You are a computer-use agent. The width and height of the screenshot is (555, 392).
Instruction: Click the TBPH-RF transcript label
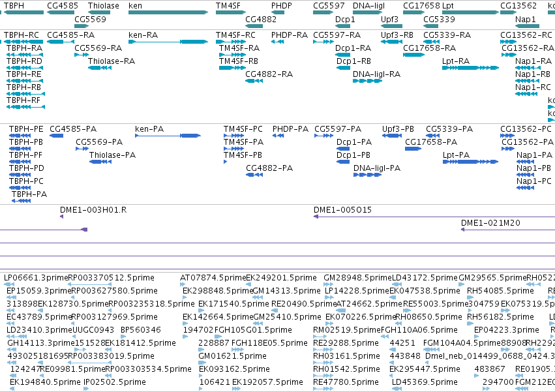(23, 100)
